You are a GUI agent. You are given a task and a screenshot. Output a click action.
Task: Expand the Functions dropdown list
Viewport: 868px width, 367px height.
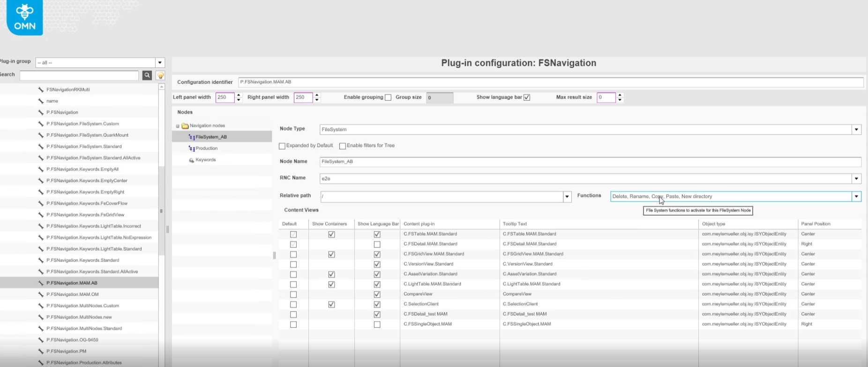(856, 196)
